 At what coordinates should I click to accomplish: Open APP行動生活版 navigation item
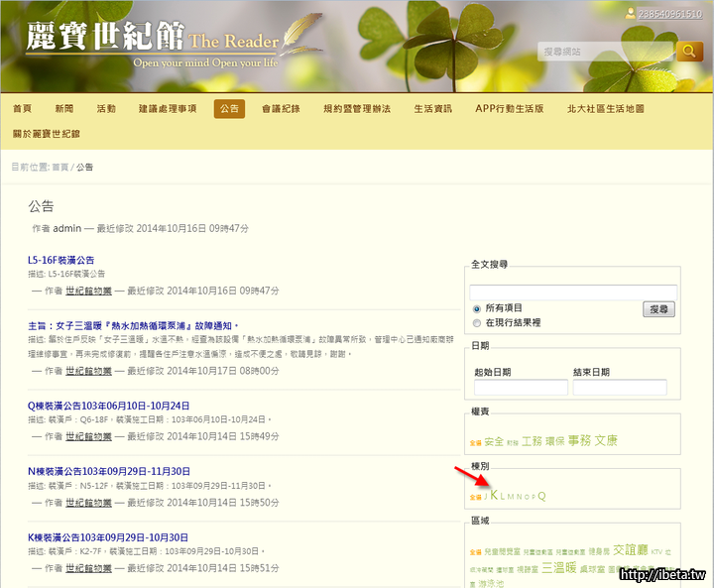pyautogui.click(x=509, y=108)
